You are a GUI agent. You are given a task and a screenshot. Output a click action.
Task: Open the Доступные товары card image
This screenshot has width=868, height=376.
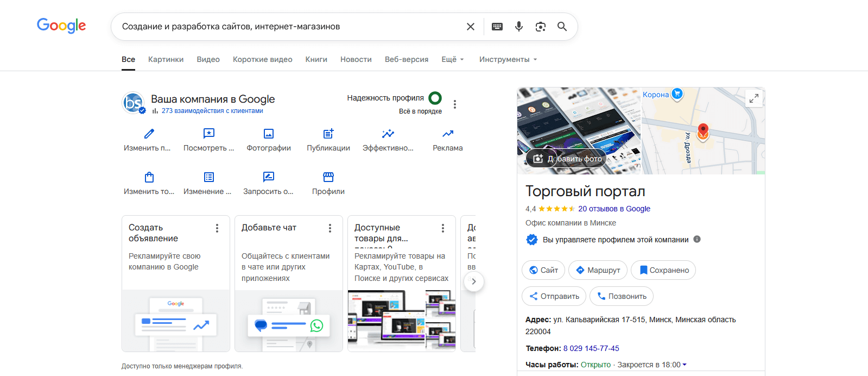(402, 321)
